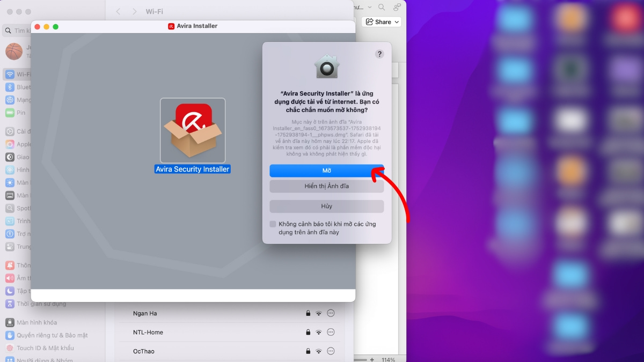Go forward with the Settings right chevron
644x362 pixels.
click(134, 11)
